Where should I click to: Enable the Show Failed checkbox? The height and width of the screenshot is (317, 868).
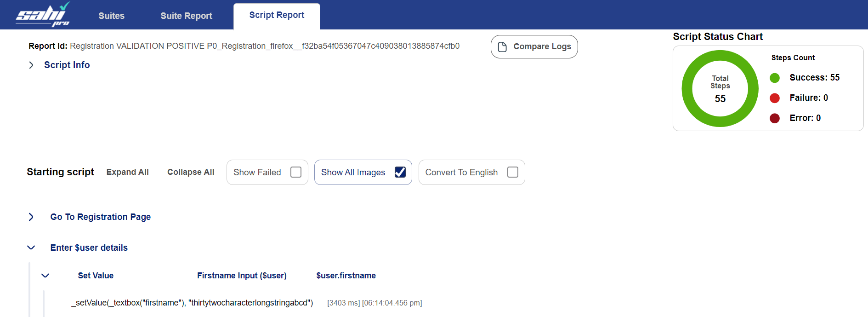(x=296, y=172)
